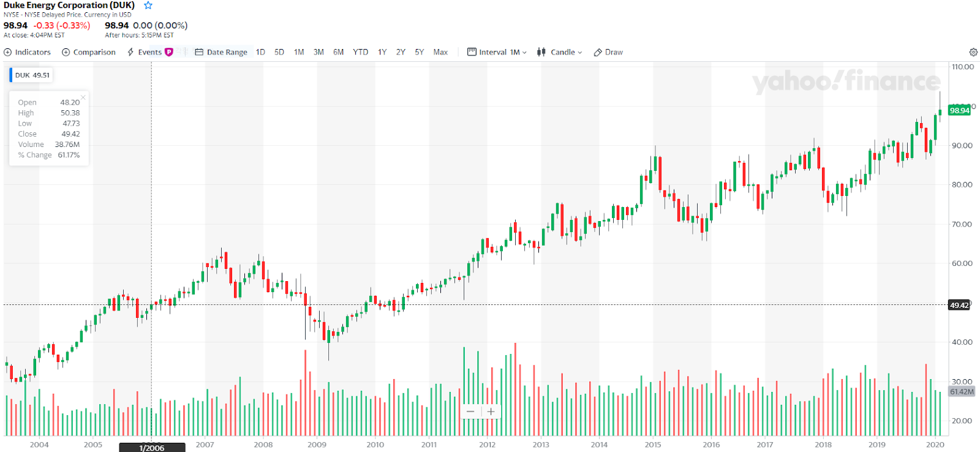Image resolution: width=980 pixels, height=452 pixels.
Task: Click the 70.00 price axis label
Action: 962,224
